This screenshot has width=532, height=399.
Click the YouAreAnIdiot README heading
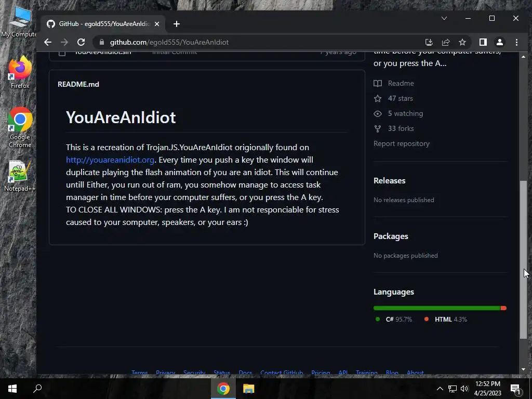[121, 117]
